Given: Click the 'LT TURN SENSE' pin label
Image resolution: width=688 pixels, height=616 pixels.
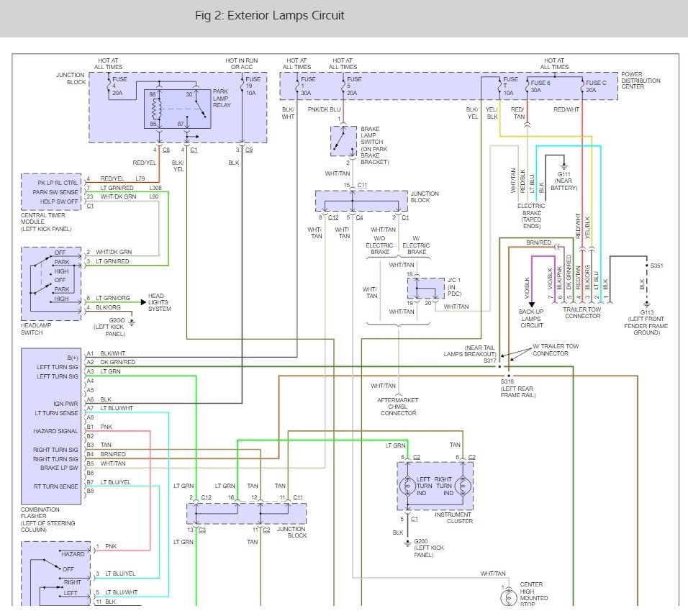Looking at the screenshot, I should click(x=57, y=413).
